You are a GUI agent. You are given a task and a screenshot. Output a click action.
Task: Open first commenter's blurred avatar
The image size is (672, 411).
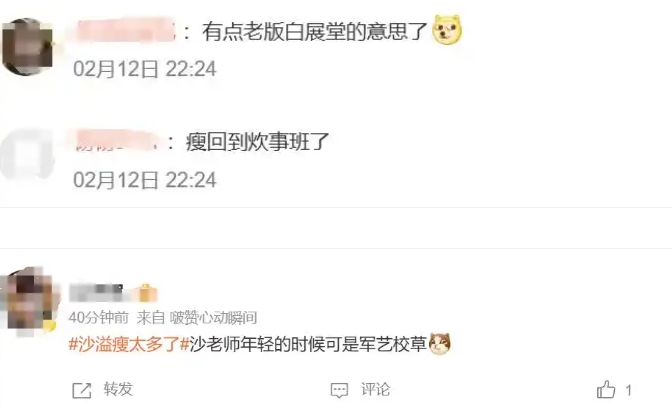tap(27, 46)
